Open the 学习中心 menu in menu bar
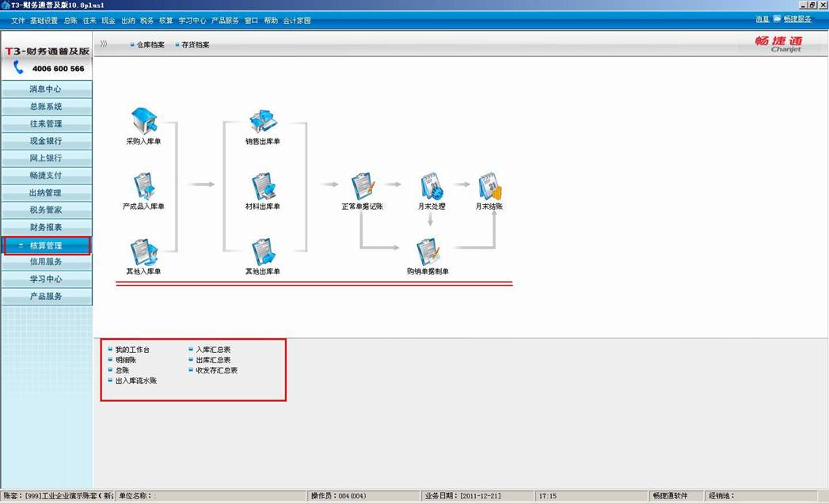The width and height of the screenshot is (829, 504). [192, 21]
